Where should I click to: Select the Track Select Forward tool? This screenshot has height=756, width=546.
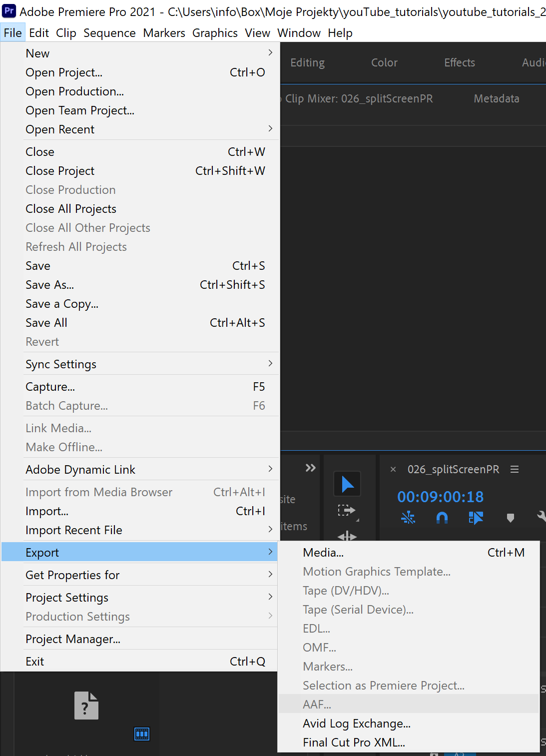[347, 511]
